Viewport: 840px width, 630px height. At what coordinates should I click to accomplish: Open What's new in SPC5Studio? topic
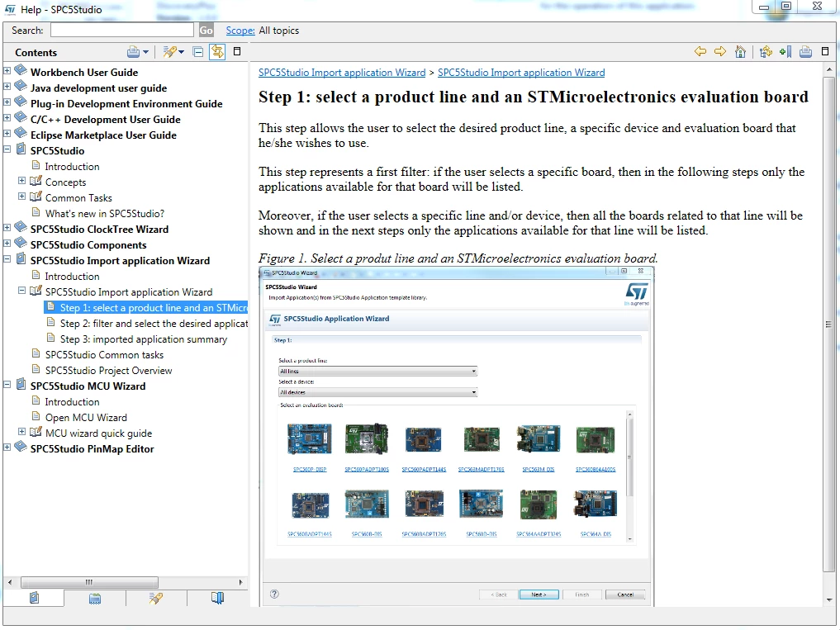[104, 213]
